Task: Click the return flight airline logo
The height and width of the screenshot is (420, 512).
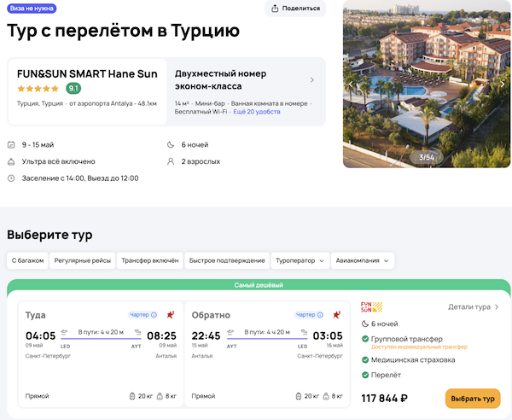Action: [x=337, y=315]
